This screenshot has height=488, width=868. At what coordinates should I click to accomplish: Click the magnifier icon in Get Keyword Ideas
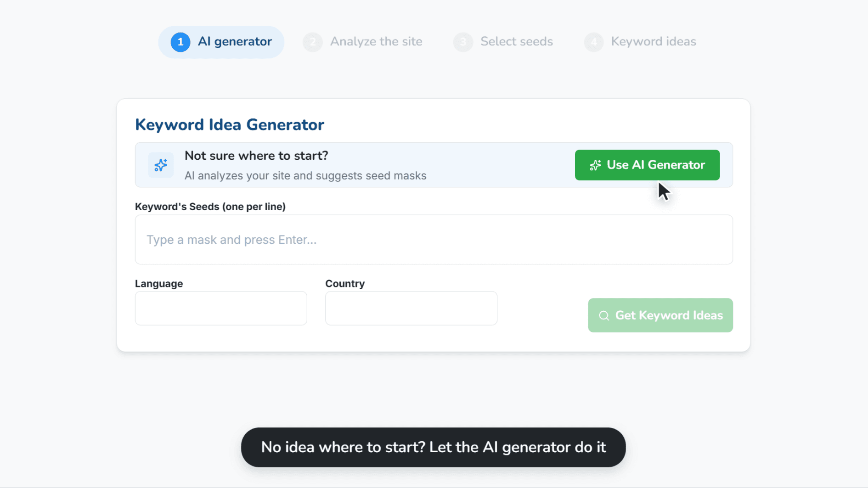(604, 316)
